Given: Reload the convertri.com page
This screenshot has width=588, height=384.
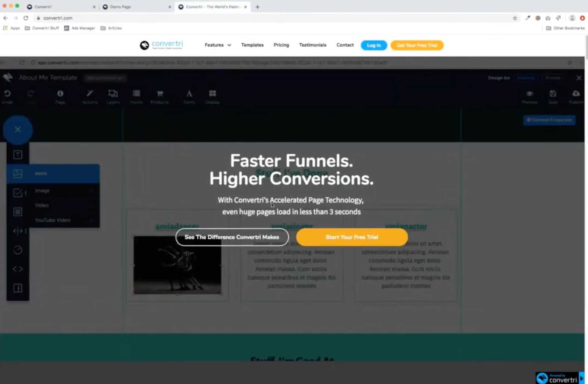Looking at the screenshot, I should (x=26, y=18).
